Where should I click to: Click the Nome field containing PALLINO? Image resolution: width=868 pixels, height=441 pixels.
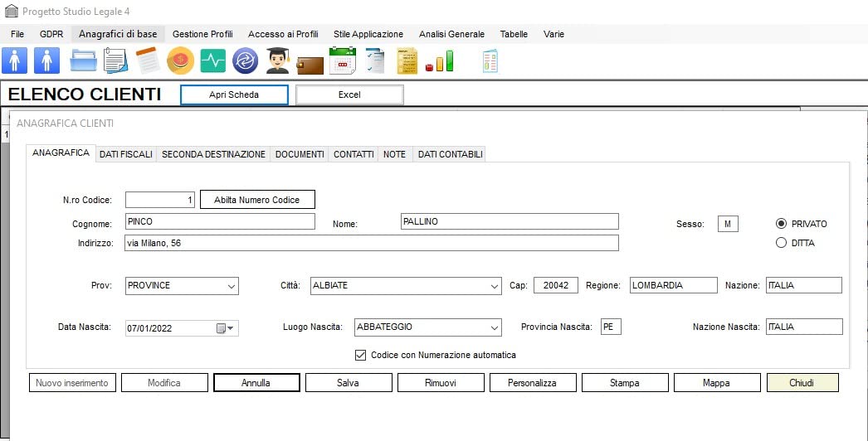click(510, 221)
